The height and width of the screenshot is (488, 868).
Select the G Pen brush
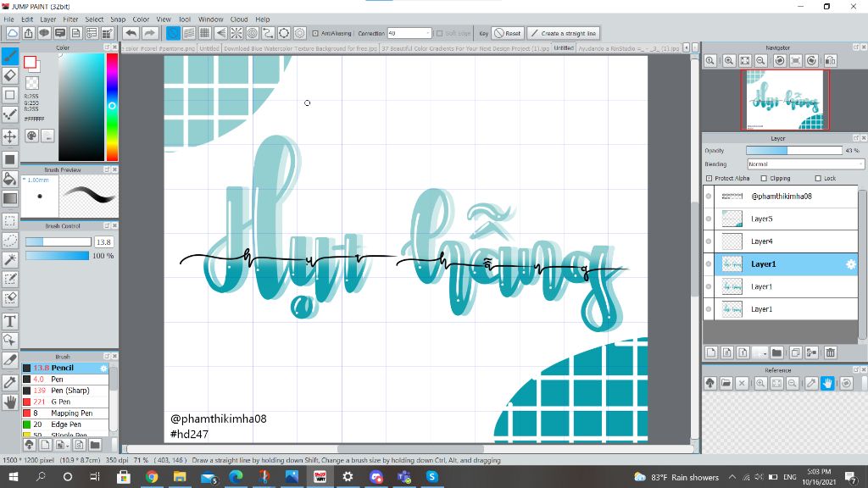(x=65, y=402)
